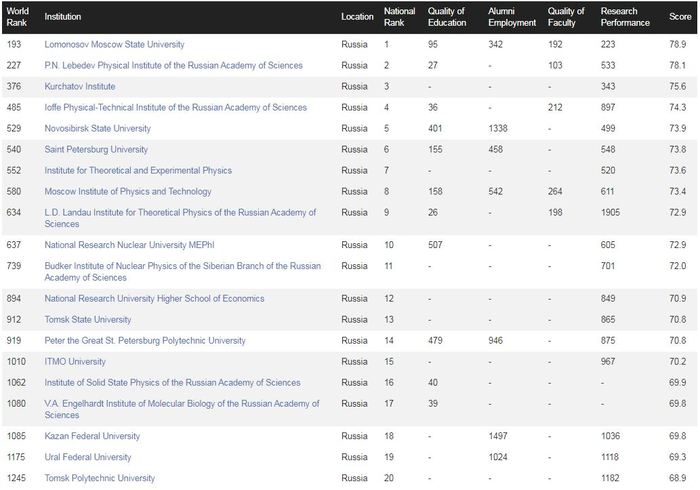This screenshot has height=490, width=700.
Task: Click Kazan Federal University link
Action: pos(92,436)
